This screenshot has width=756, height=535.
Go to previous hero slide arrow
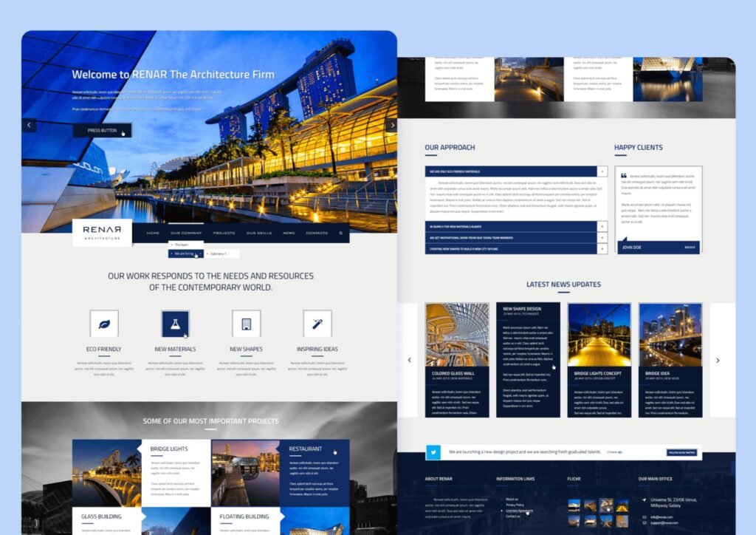pyautogui.click(x=30, y=126)
